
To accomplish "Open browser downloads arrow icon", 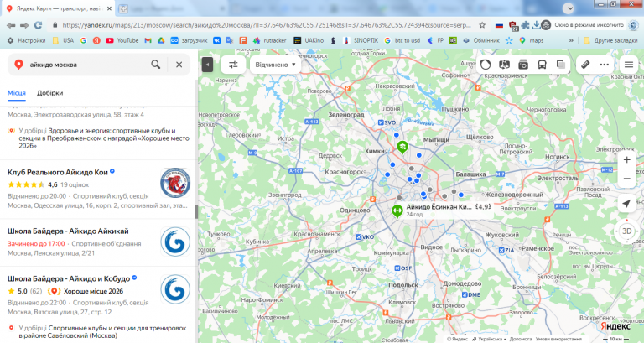I will 536,25.
